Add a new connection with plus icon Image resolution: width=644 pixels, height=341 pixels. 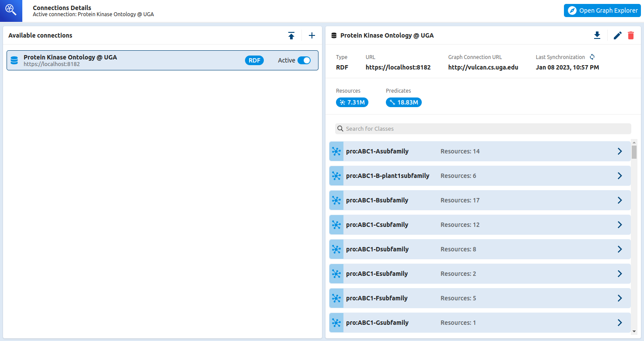click(x=312, y=36)
